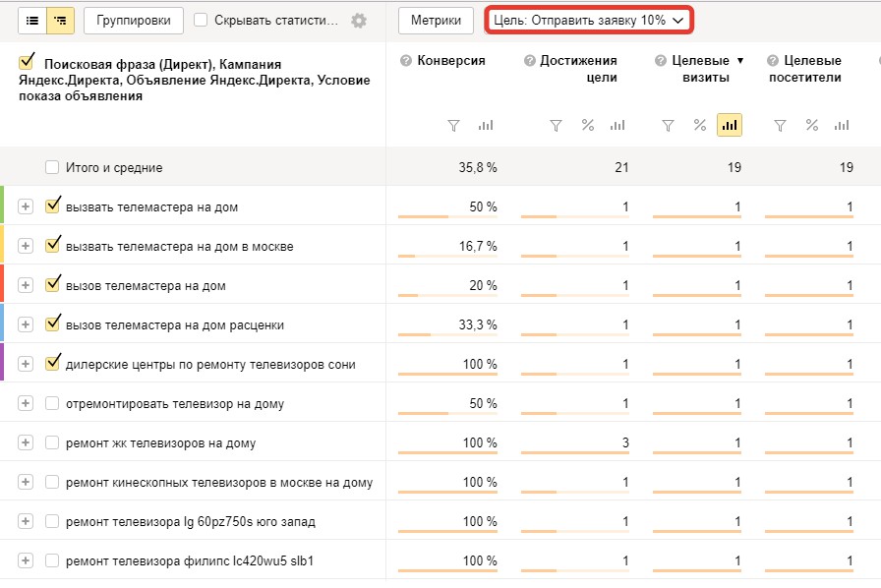Check отремонтировать телевизор на дому row checkbox
881x588 pixels.
tap(52, 403)
